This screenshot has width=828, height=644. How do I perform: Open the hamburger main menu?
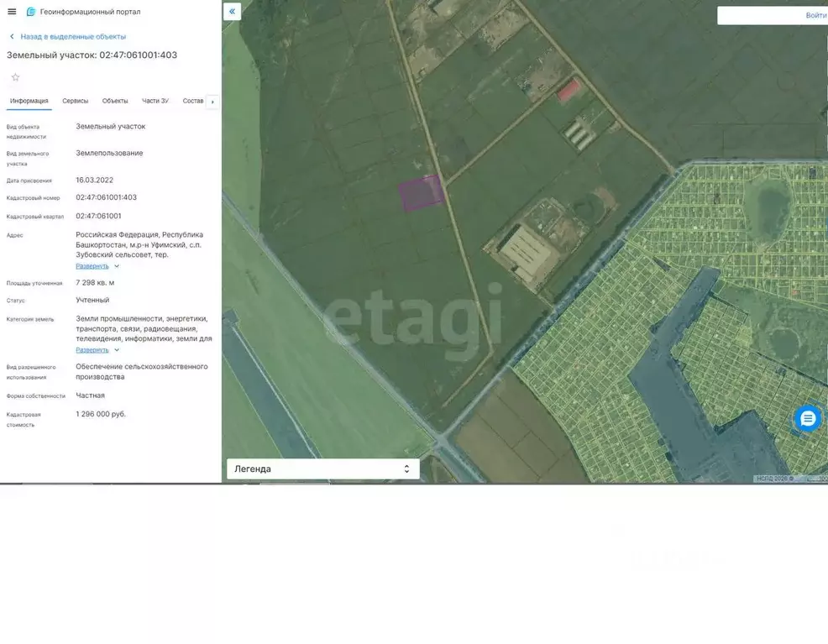tap(12, 12)
